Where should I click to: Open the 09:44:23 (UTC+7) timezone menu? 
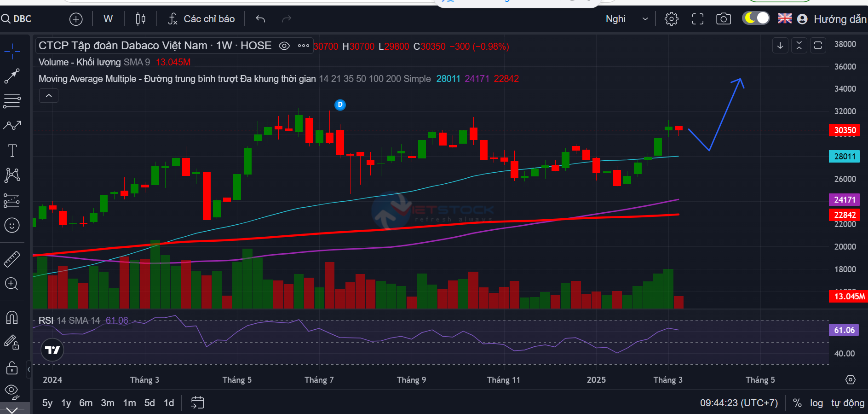click(x=739, y=403)
